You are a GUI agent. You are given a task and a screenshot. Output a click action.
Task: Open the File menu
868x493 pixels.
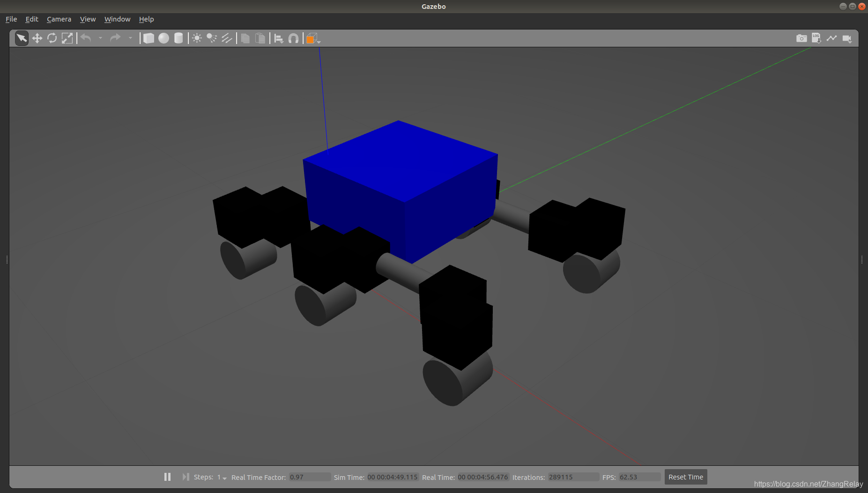pyautogui.click(x=11, y=19)
